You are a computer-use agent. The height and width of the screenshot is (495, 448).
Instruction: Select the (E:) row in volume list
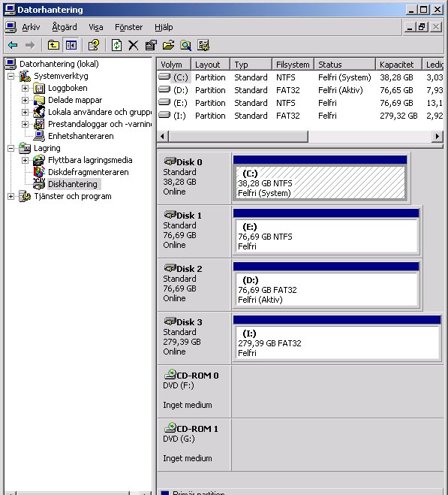click(300, 103)
